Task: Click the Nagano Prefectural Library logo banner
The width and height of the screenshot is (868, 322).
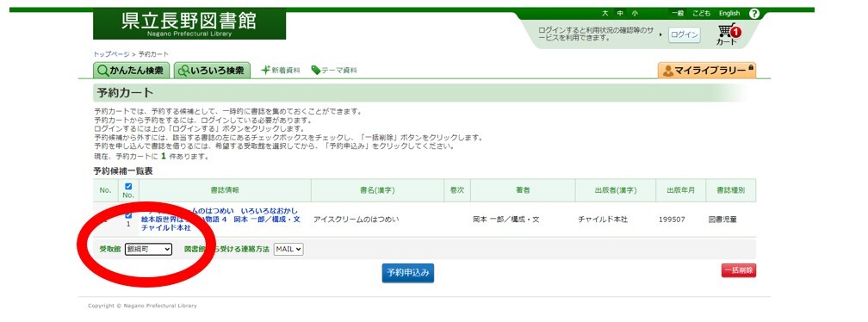Action: (x=189, y=24)
